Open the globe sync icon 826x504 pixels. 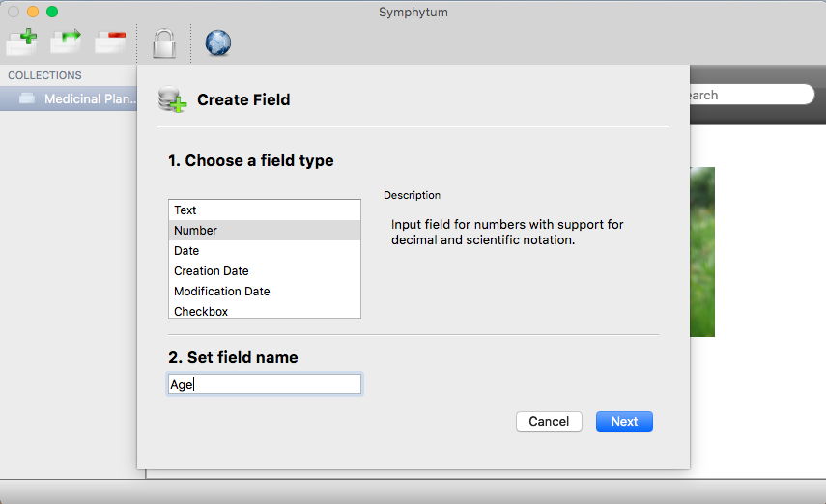tap(217, 42)
